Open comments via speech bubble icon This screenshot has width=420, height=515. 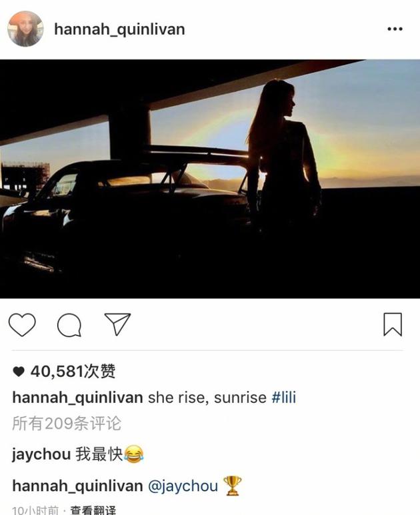69,325
